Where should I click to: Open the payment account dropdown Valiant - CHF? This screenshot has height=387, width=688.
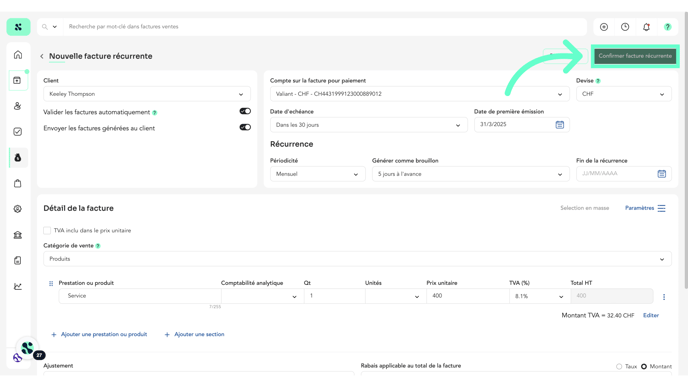[x=419, y=94]
